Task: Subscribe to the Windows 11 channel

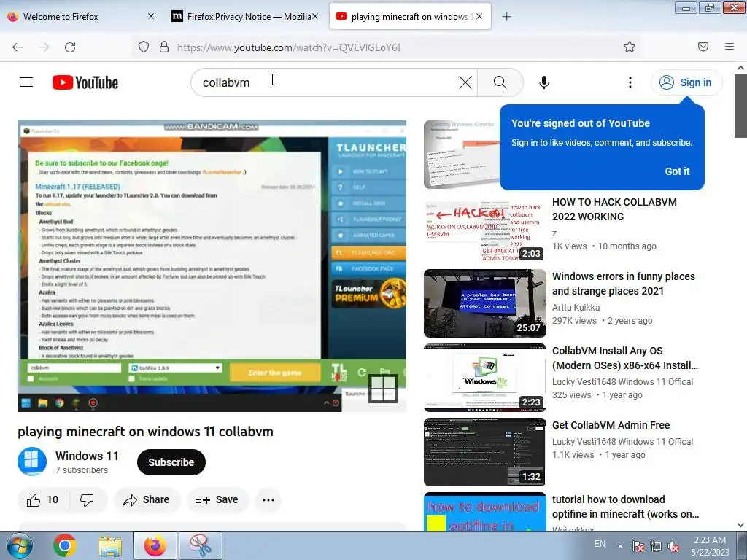Action: [x=171, y=462]
